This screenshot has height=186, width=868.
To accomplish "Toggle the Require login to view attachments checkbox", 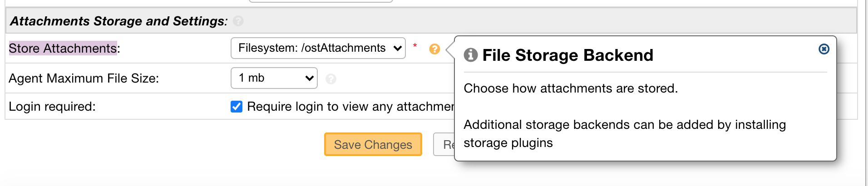I will click(x=237, y=107).
